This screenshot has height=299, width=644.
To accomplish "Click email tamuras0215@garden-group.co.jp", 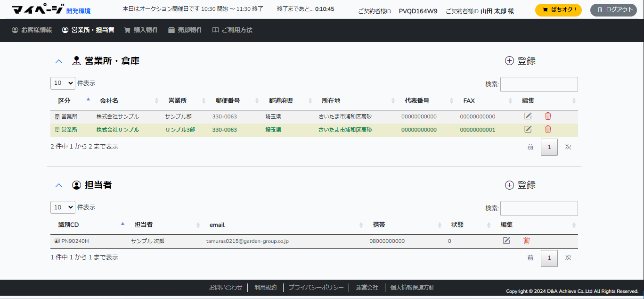I will (x=247, y=241).
